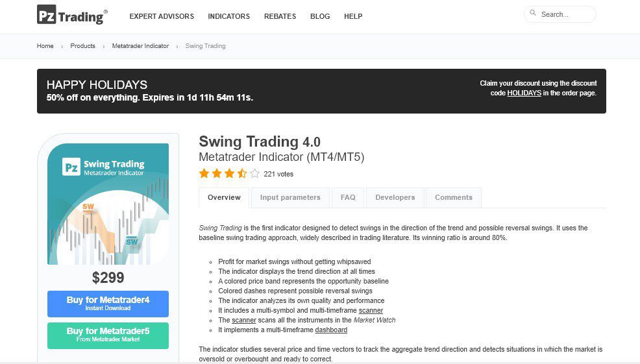Click the Metatrader Indicator (MT4/MT5) subtitle
Screen dimensions: 640x364
281,157
